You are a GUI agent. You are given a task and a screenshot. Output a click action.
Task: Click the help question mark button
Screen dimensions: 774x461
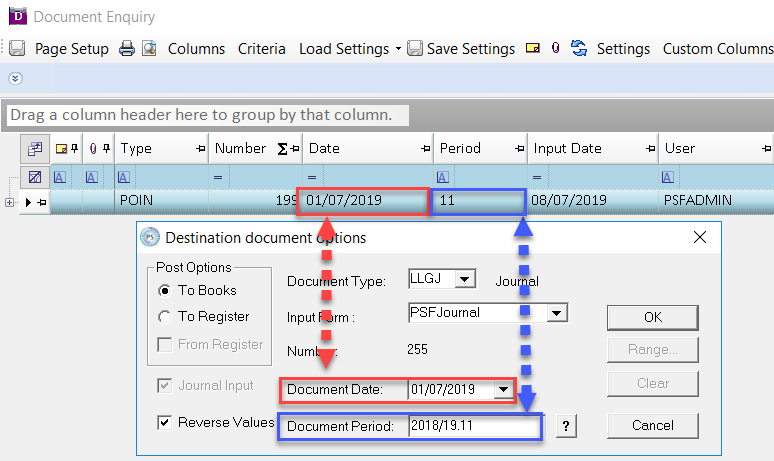(566, 427)
